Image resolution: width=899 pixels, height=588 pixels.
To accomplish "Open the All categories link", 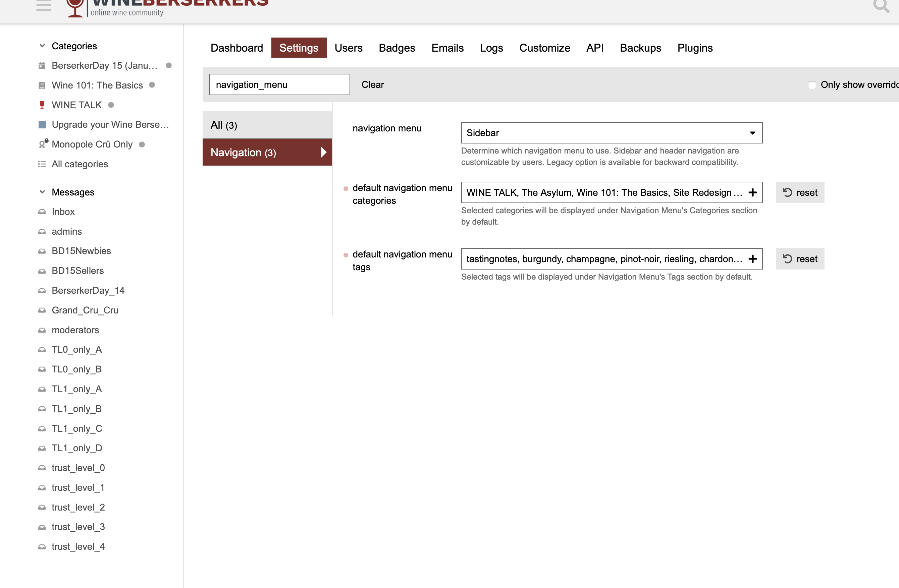I will point(80,164).
